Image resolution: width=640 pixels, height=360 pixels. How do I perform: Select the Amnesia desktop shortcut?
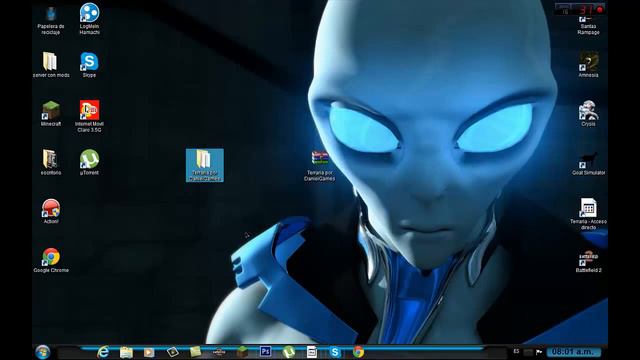click(x=588, y=64)
